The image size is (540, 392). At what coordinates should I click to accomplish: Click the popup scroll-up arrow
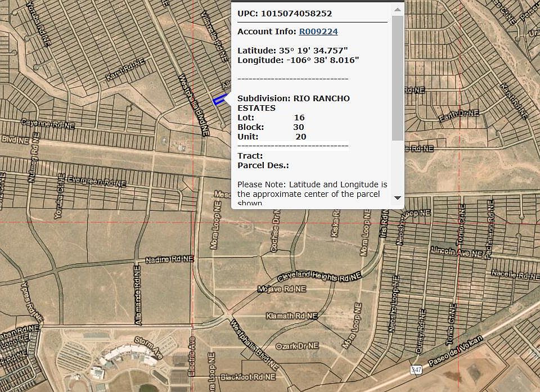click(398, 10)
